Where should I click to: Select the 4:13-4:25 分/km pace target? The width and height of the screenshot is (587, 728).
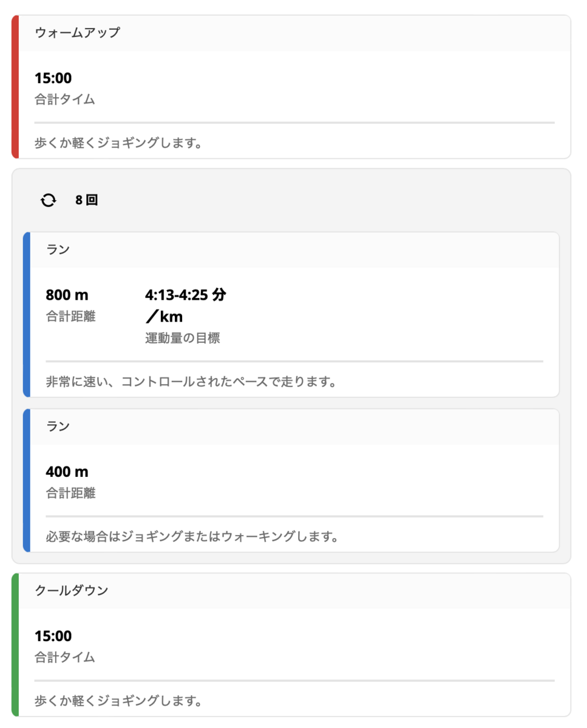(x=186, y=306)
